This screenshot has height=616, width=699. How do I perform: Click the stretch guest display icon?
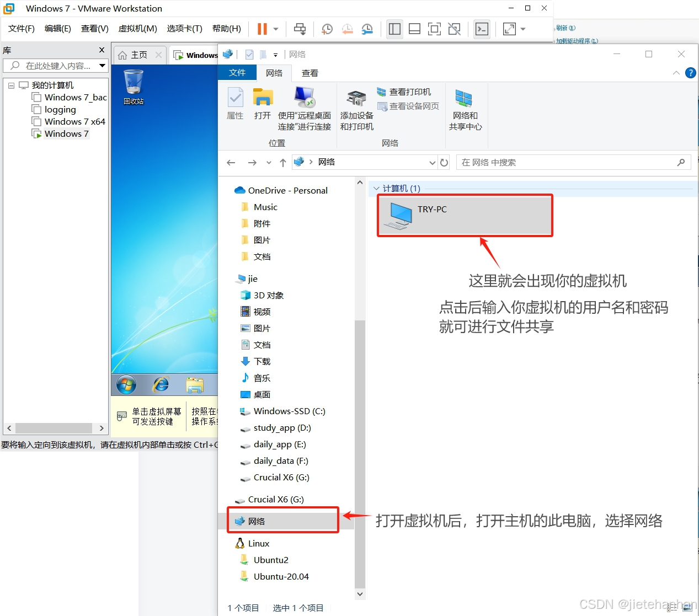[509, 29]
